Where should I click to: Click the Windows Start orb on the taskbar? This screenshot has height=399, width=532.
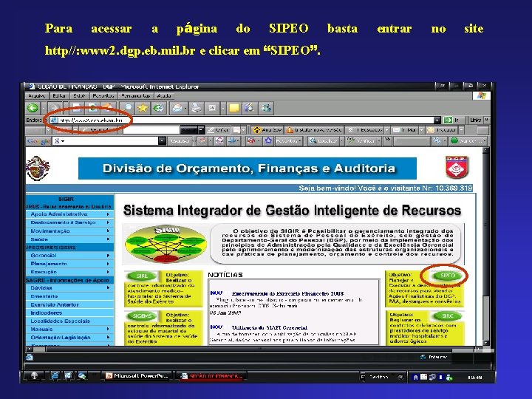(x=34, y=375)
